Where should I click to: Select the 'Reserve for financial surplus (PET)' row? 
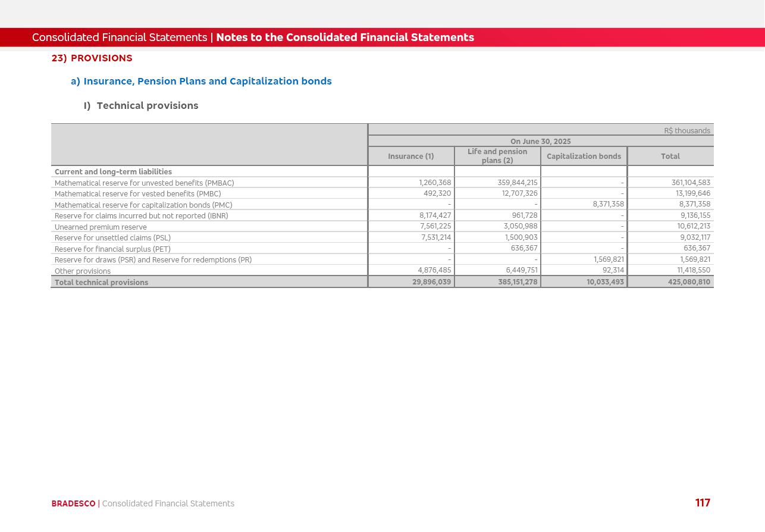point(112,249)
